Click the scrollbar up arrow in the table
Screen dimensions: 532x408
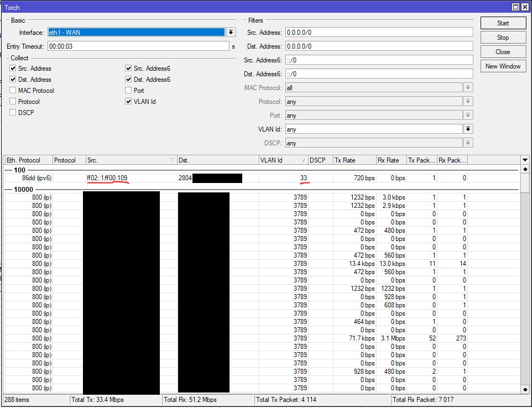tap(525, 169)
